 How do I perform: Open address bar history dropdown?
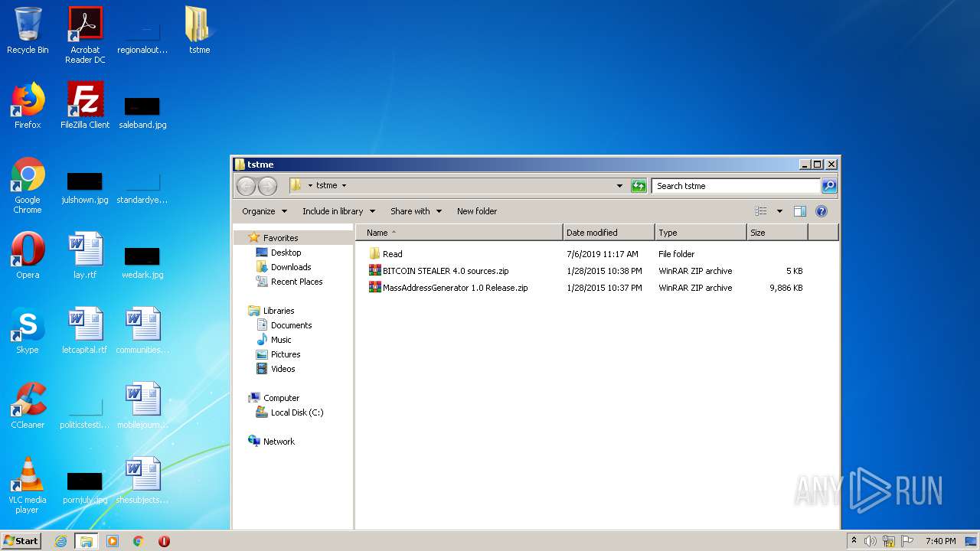pyautogui.click(x=619, y=186)
